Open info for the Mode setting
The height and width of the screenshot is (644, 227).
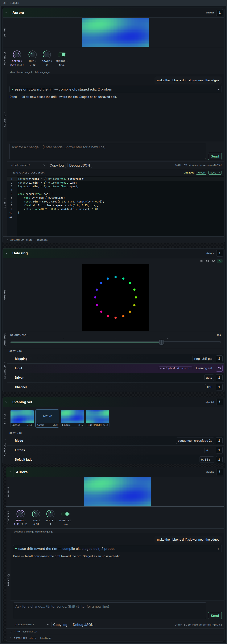[219, 441]
